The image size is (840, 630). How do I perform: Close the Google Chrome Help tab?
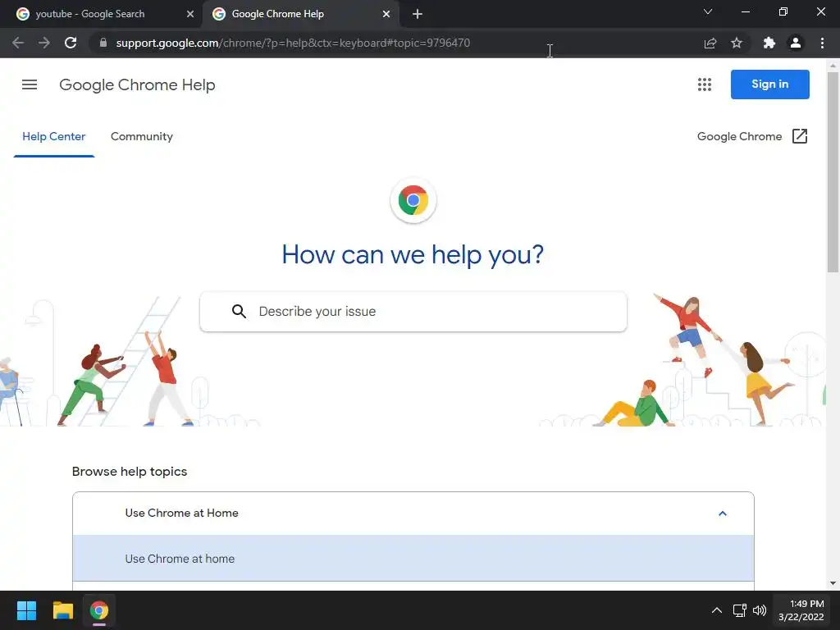click(386, 14)
